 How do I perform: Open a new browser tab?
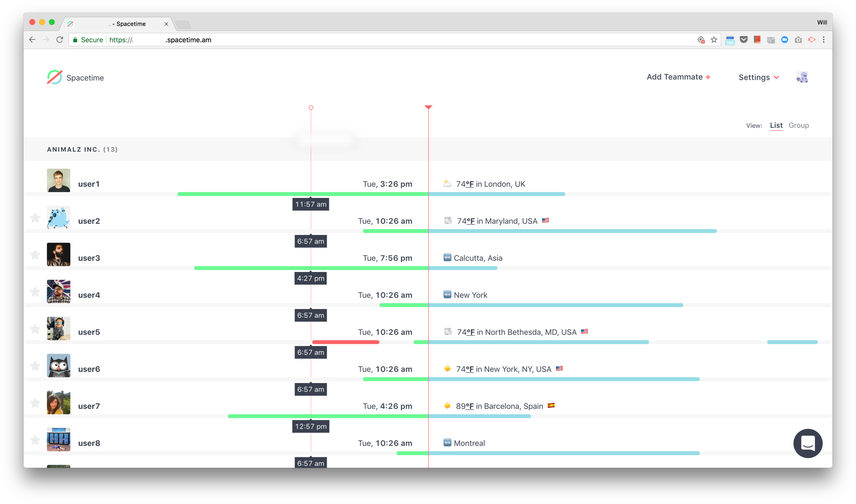[183, 24]
